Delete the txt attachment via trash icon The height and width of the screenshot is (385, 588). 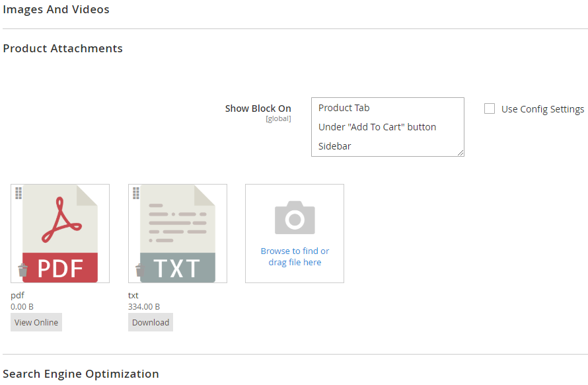coord(140,270)
